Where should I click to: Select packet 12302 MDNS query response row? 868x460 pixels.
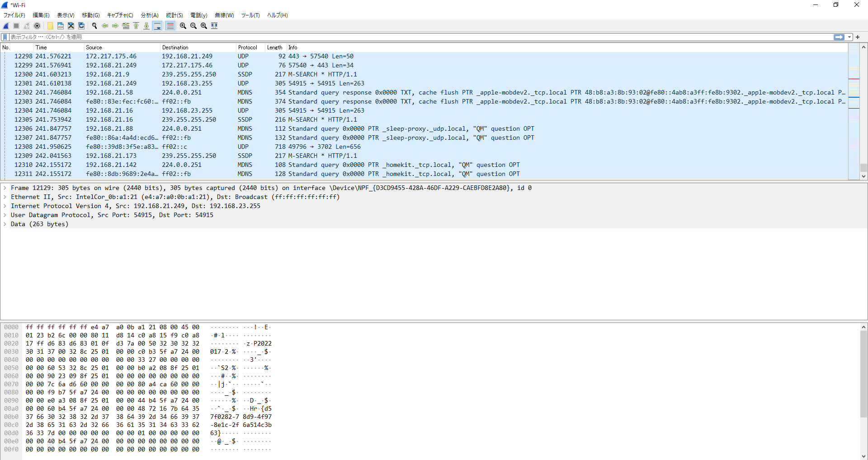424,92
